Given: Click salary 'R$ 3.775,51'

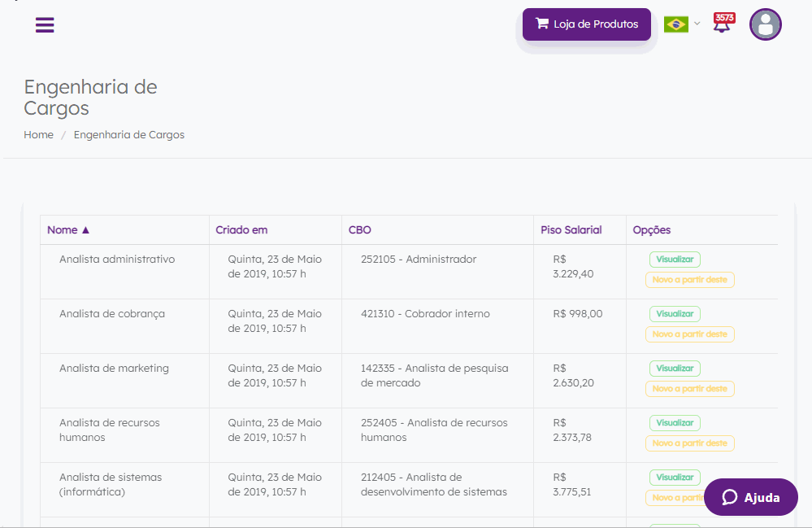Looking at the screenshot, I should coord(571,485).
